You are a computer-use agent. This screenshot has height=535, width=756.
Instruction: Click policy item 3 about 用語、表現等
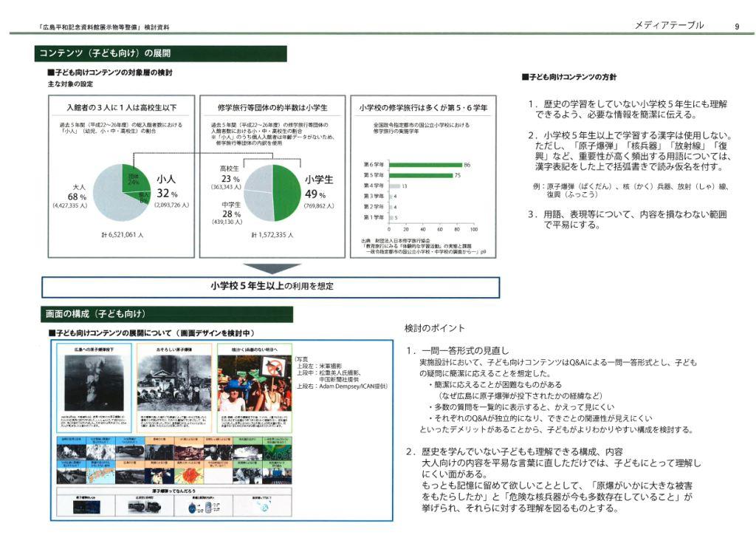[628, 220]
